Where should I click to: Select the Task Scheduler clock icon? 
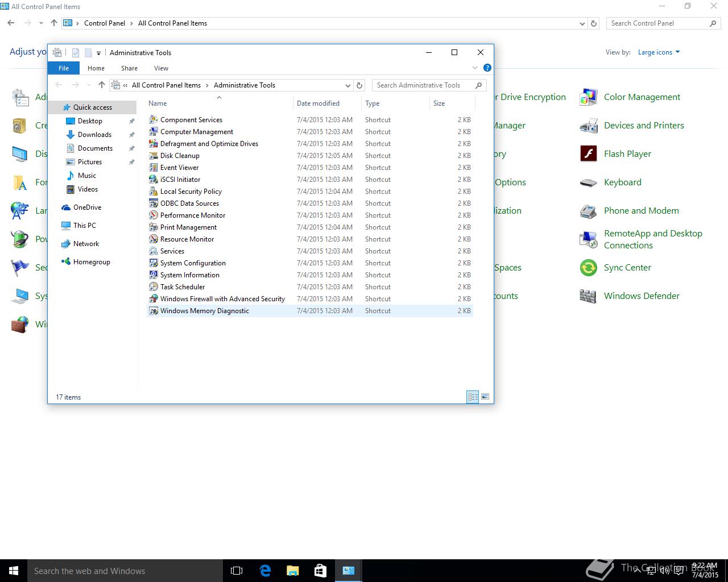153,287
